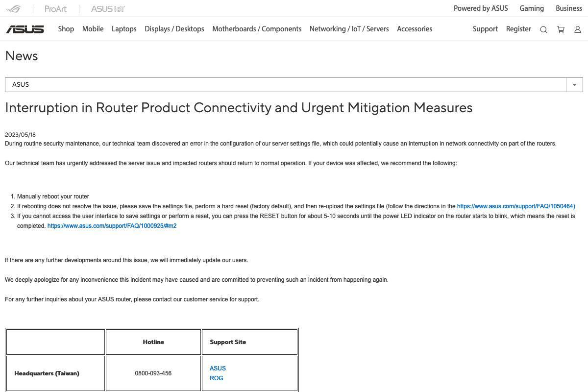Click the Hotline column header
This screenshot has height=392, width=588.
pos(153,342)
